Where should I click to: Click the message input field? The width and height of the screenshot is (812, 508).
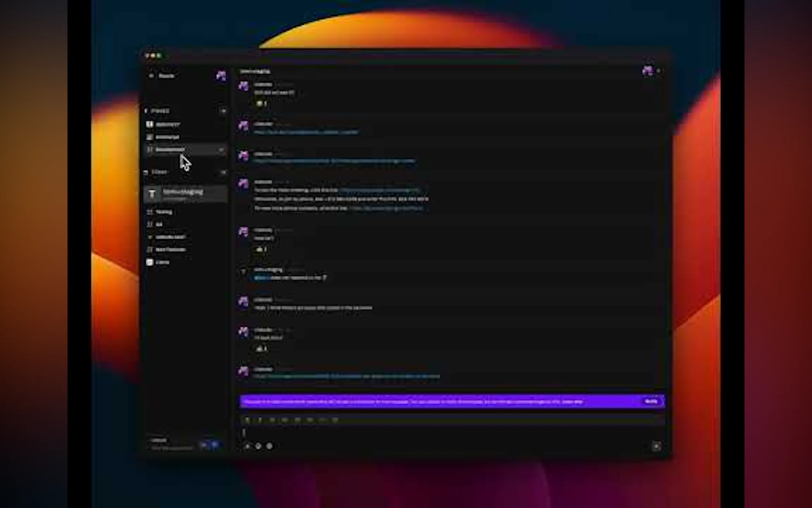[x=436, y=433]
